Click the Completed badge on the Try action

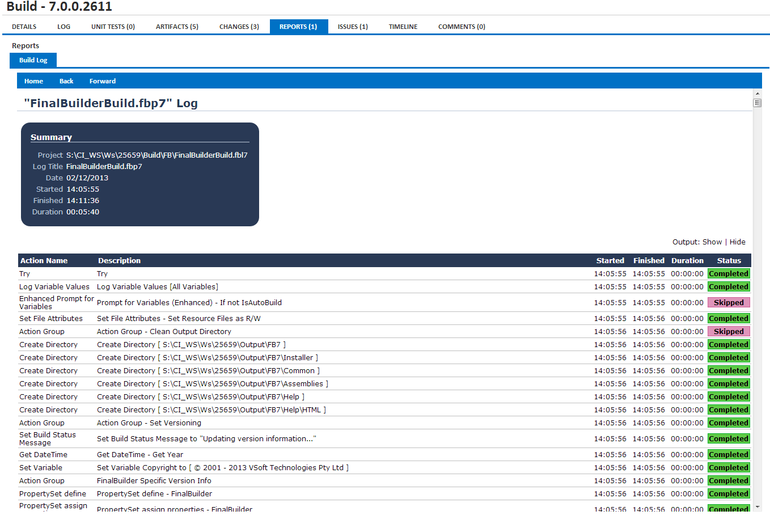pos(729,273)
